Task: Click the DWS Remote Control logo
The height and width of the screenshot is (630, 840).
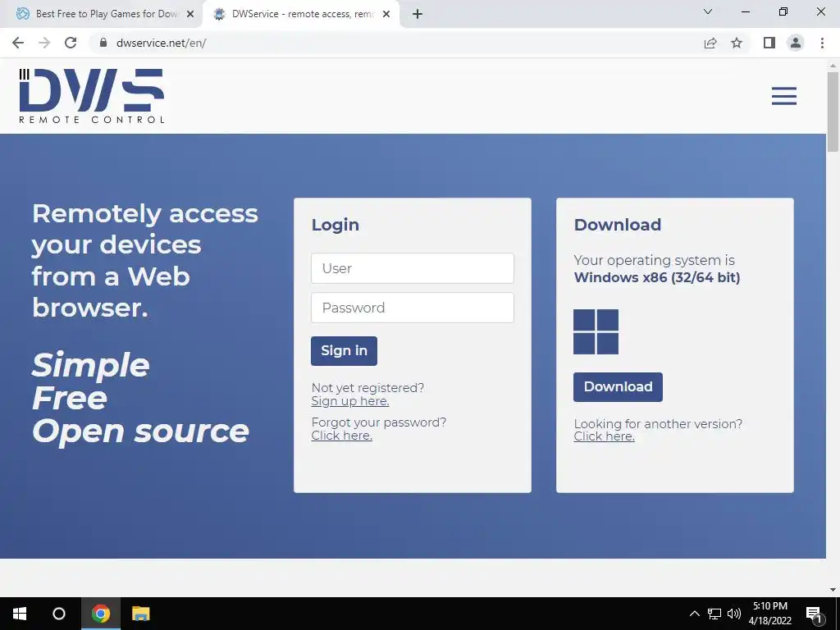Action: pyautogui.click(x=92, y=96)
